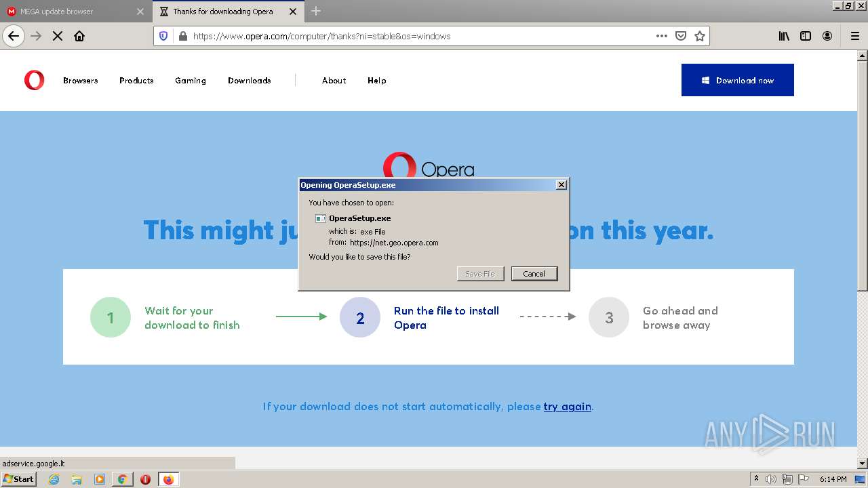Click the show desktop button

coord(861,479)
